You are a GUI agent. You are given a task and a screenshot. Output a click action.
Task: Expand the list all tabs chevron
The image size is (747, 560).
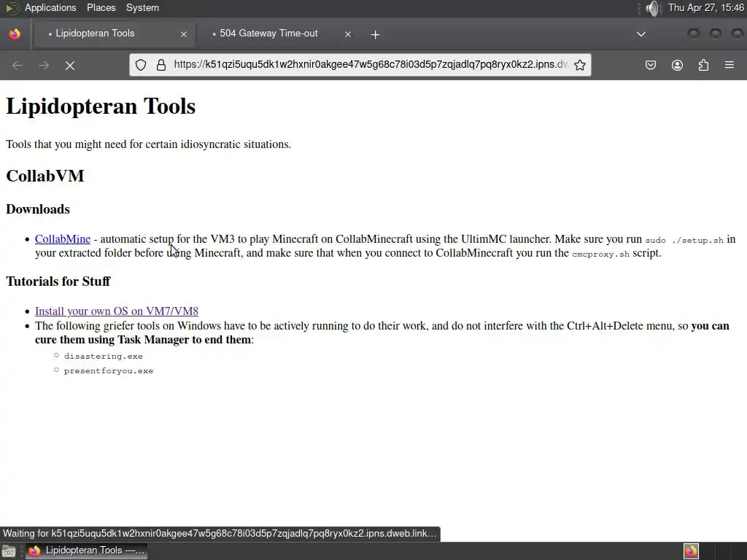[x=641, y=34]
